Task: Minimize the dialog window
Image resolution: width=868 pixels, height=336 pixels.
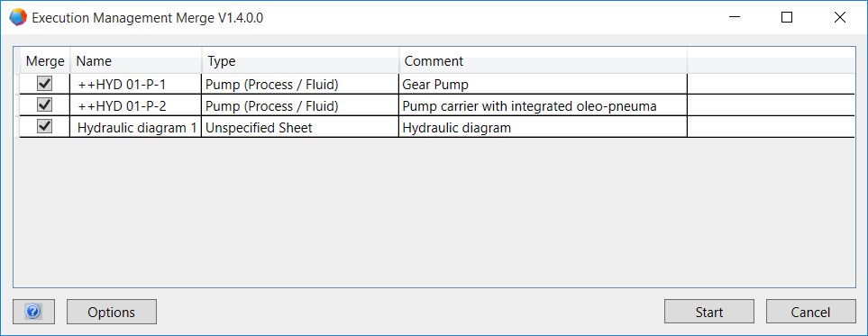Action: click(735, 18)
